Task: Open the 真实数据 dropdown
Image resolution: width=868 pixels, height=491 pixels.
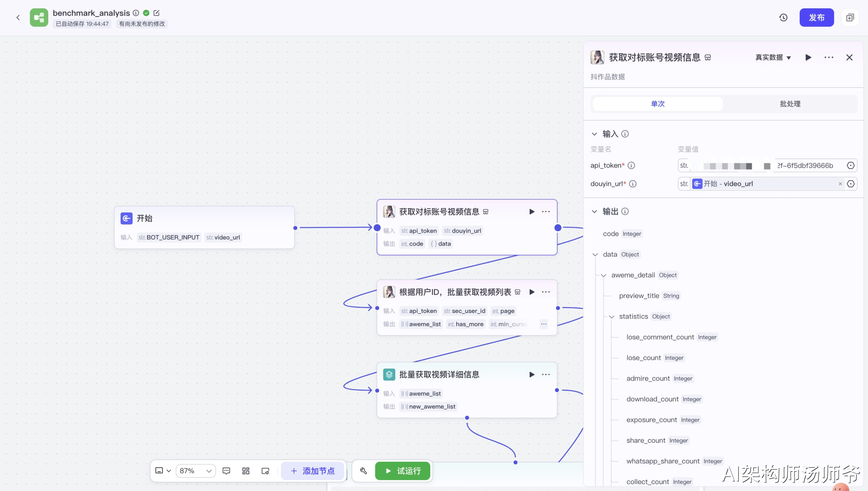Action: (773, 57)
